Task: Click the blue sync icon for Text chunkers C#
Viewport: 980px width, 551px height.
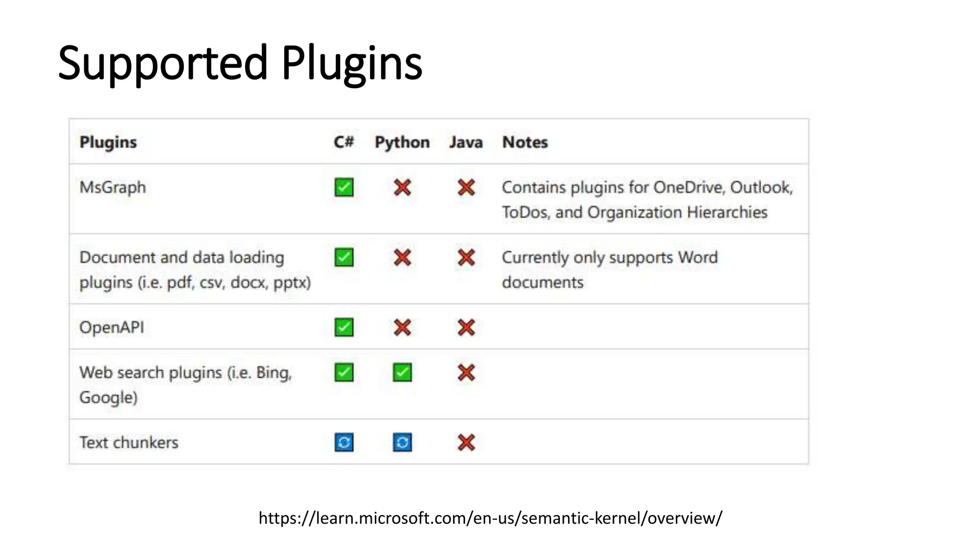Action: [344, 442]
